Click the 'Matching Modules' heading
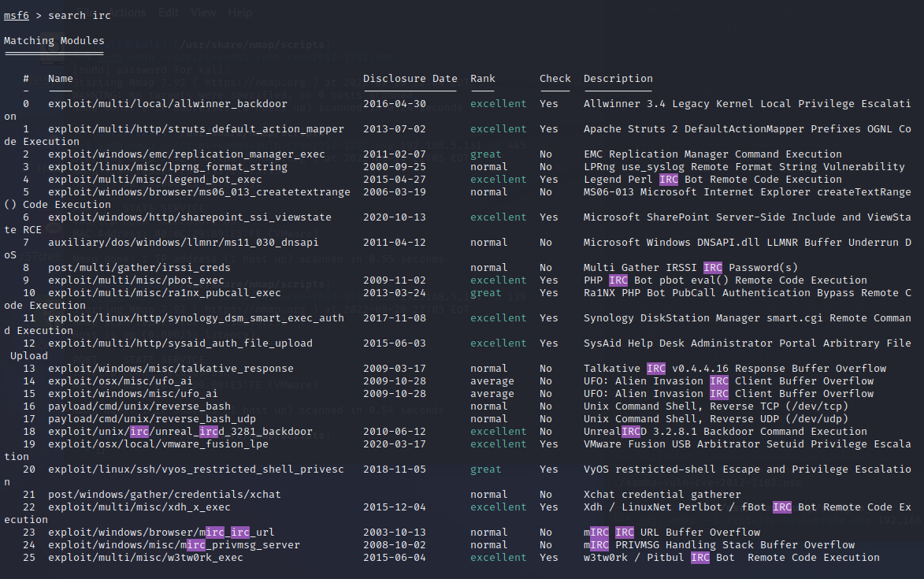The width and height of the screenshot is (924, 579). [54, 41]
